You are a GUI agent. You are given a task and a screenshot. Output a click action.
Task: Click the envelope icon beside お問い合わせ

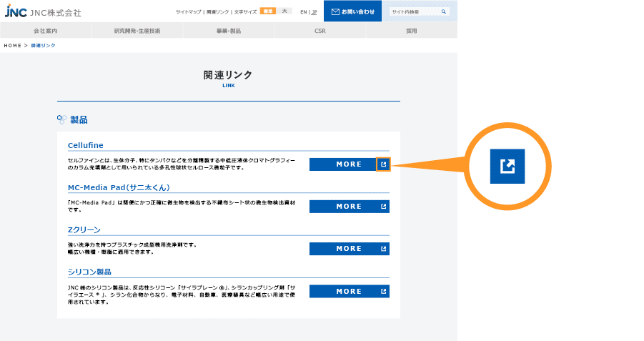pyautogui.click(x=335, y=12)
